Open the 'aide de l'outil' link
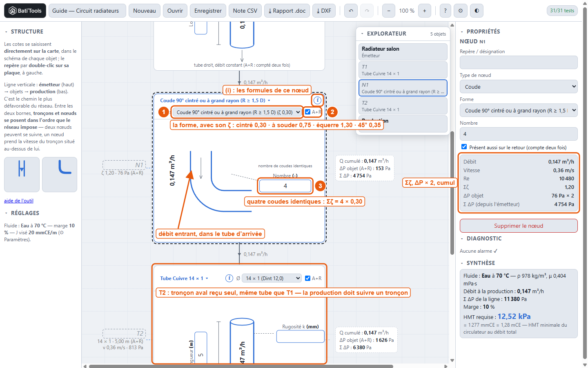588x368 pixels. click(x=19, y=201)
